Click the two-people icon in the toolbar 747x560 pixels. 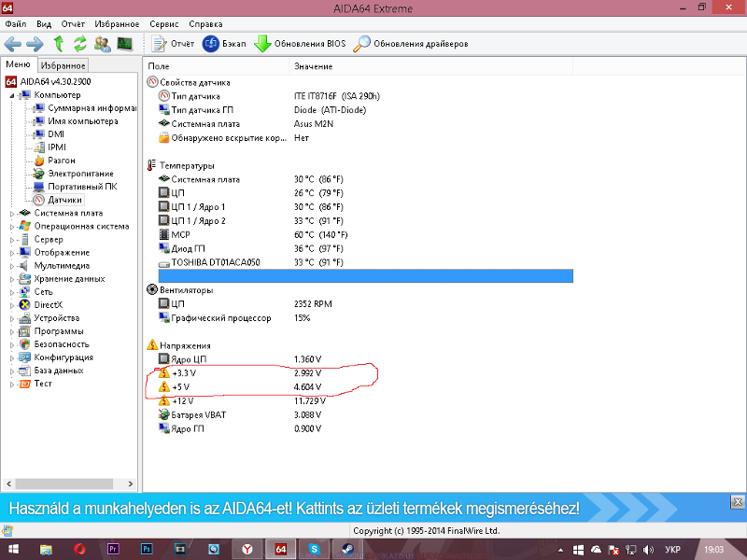click(x=103, y=44)
